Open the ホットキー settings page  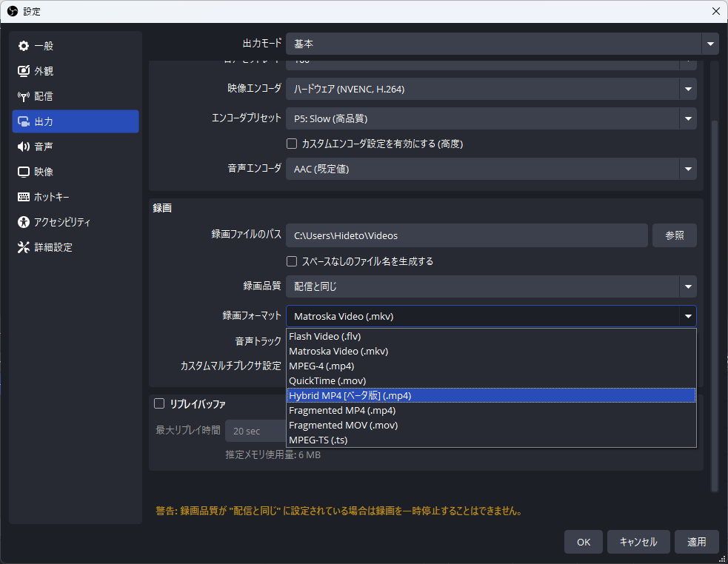pos(76,197)
